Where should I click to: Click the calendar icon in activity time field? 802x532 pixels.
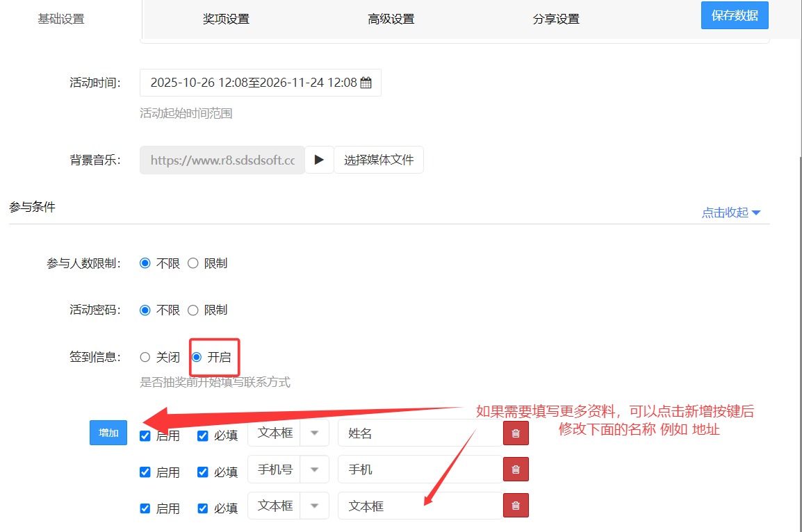pos(366,83)
